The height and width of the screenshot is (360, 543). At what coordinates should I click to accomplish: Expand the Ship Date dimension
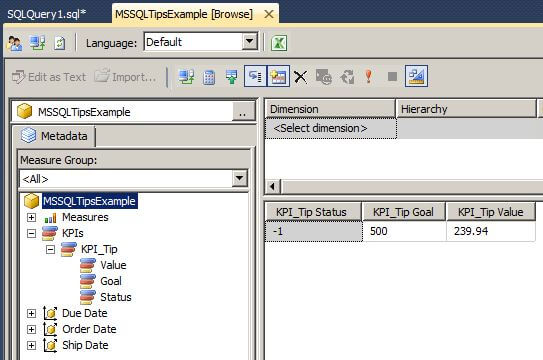click(x=31, y=345)
